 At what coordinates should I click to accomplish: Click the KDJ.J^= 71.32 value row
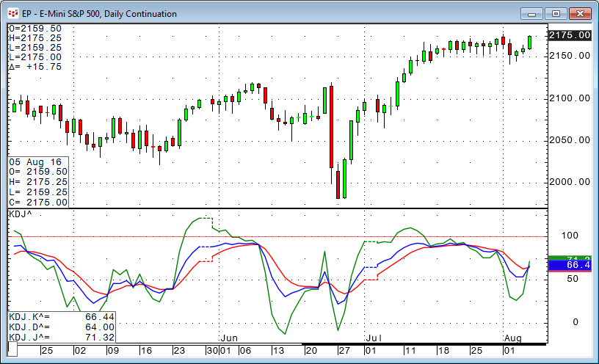pos(62,338)
